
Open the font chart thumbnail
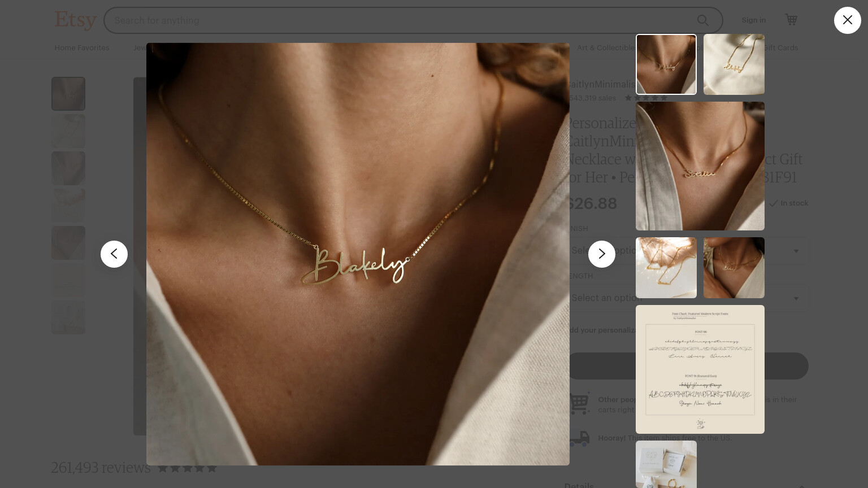(700, 369)
